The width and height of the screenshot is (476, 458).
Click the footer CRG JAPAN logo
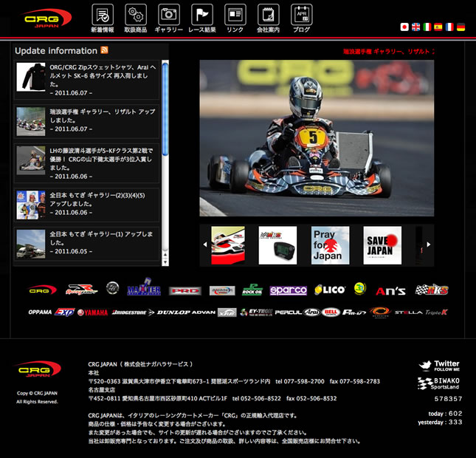point(38,369)
